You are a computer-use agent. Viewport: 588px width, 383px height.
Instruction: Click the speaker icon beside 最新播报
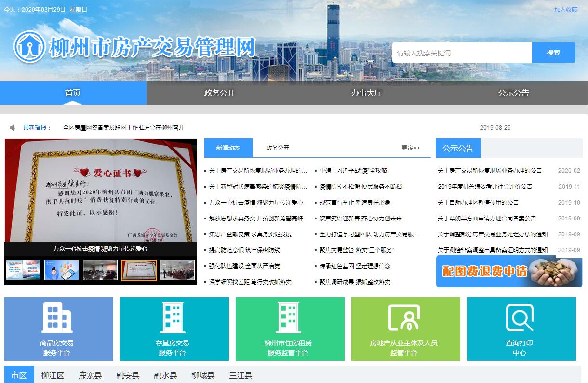click(x=13, y=128)
